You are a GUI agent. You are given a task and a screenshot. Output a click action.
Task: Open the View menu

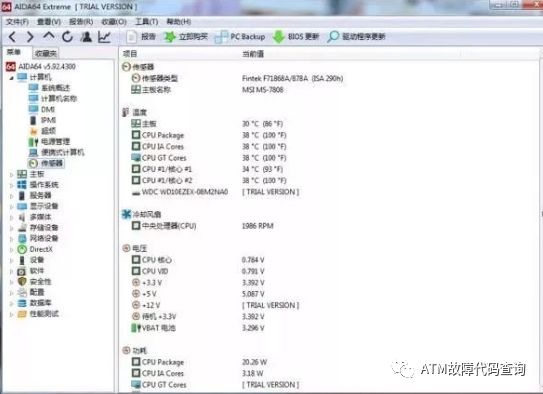(49, 22)
